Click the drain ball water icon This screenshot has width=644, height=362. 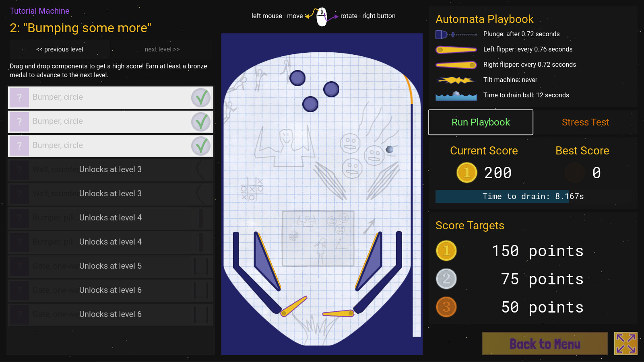click(x=456, y=95)
